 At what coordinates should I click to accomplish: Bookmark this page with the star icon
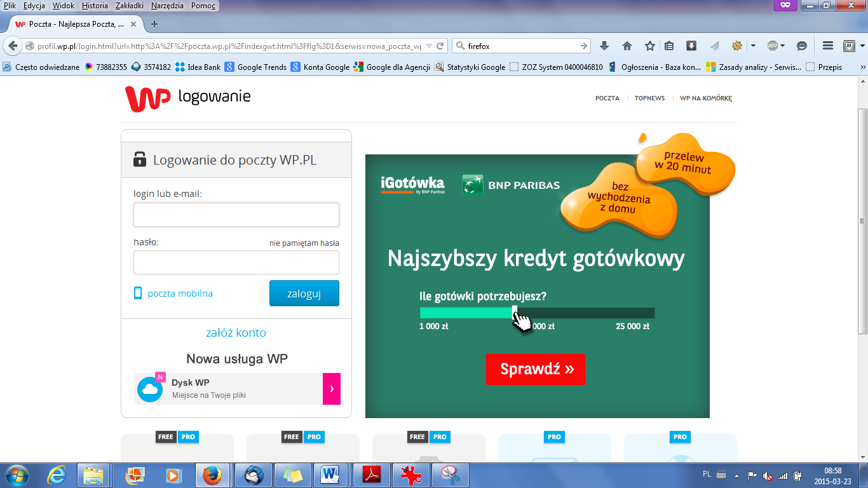(649, 46)
